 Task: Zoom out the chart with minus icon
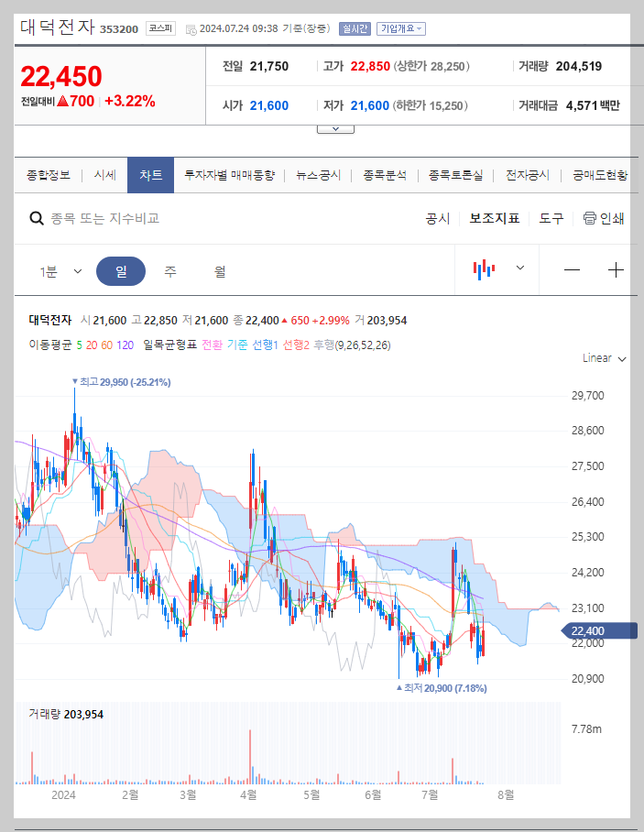(573, 269)
